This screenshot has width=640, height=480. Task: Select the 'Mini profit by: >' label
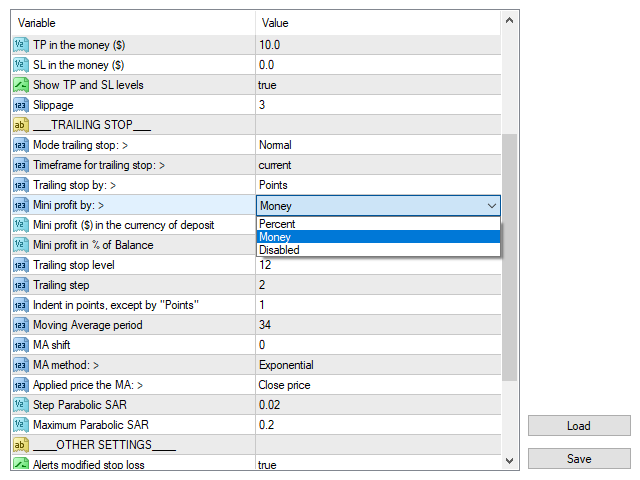click(x=69, y=205)
